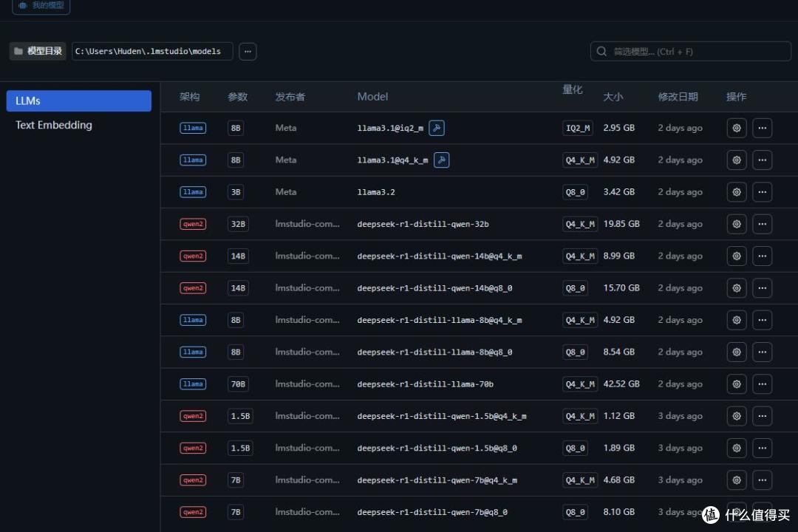Select deepseek-r1-distill-llama-70b model name
The width and height of the screenshot is (798, 532).
(x=426, y=384)
